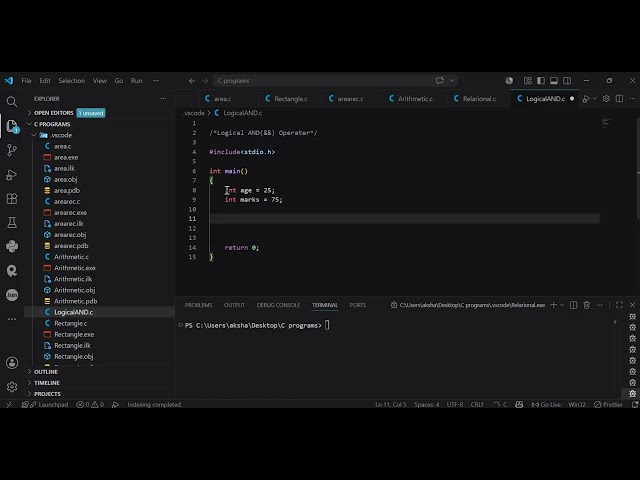Expand OPEN EDITORS section
Viewport: 640px width, 480px height.
(x=53, y=113)
